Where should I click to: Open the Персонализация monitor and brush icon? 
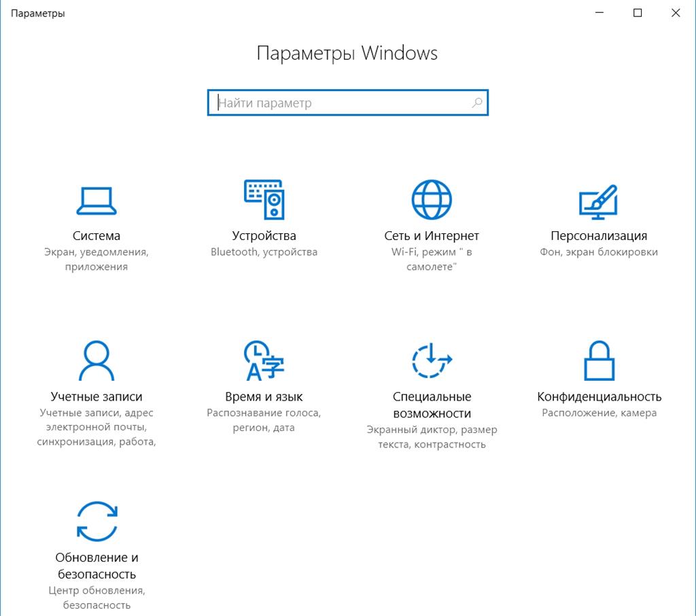599,202
